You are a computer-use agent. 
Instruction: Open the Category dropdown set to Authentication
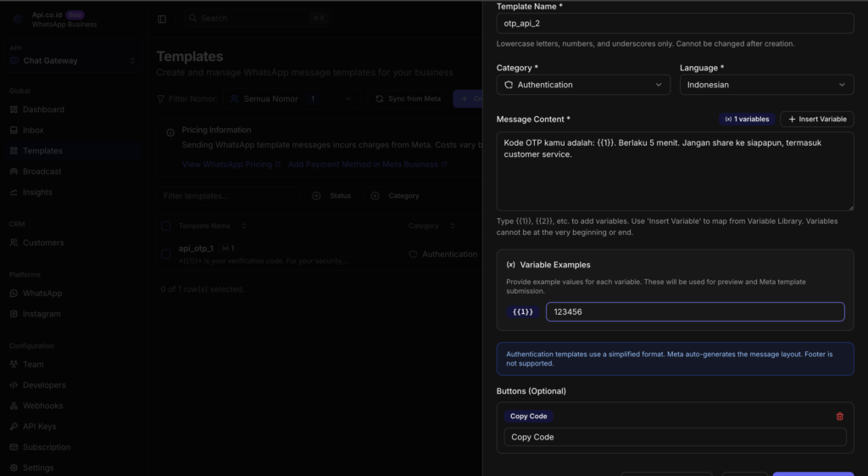583,85
